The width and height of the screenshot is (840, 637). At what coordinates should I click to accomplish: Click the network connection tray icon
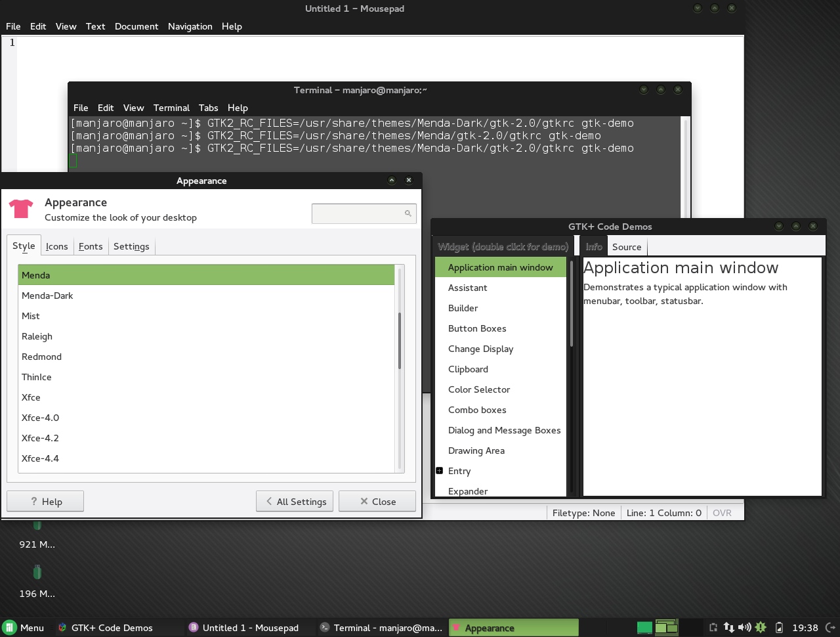tap(728, 628)
